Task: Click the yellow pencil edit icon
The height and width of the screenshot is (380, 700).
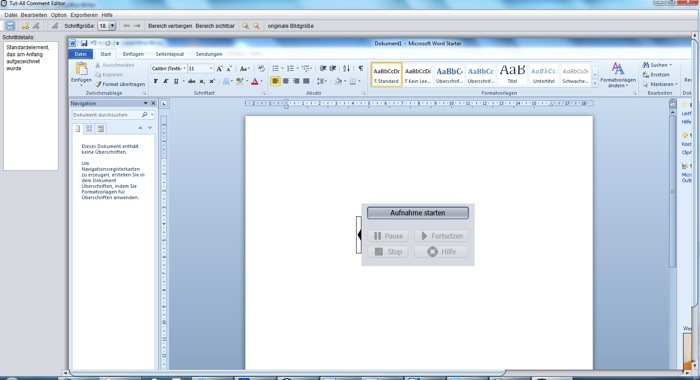Action: click(25, 26)
